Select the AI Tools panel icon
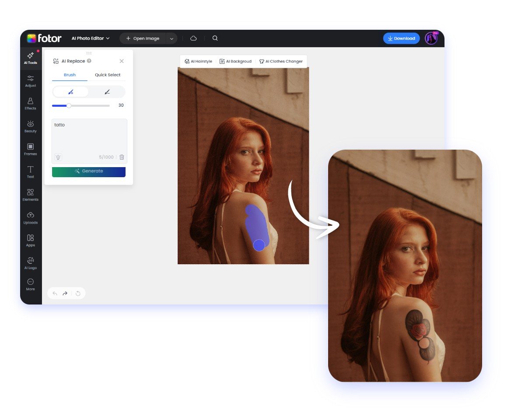525x420 pixels. 30,58
